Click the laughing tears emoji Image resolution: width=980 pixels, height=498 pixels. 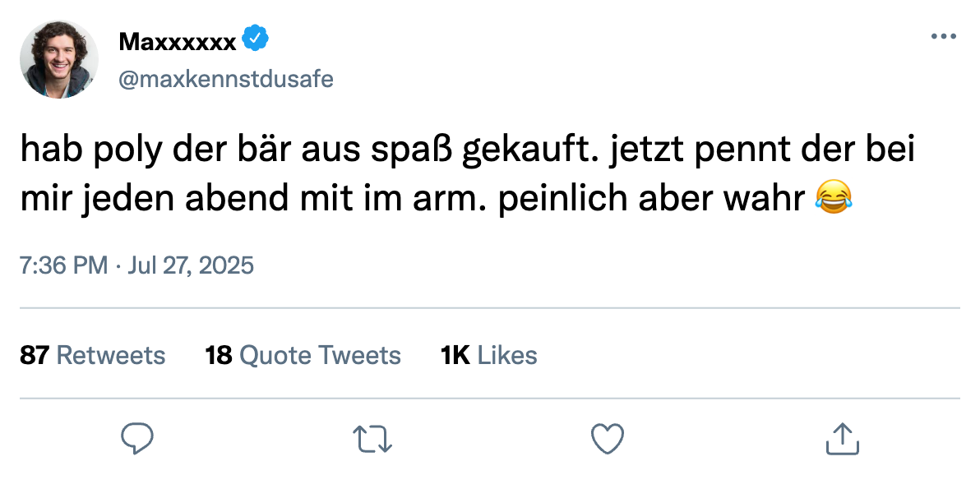834,197
